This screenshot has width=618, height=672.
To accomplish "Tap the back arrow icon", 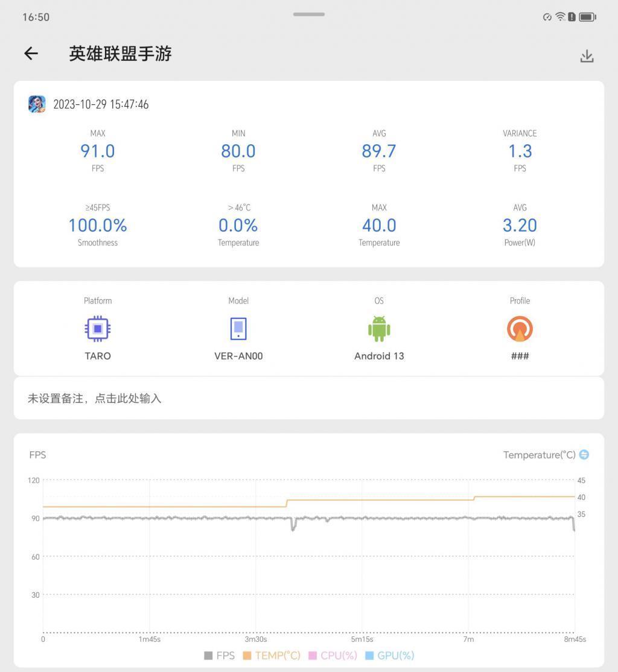I will click(31, 54).
